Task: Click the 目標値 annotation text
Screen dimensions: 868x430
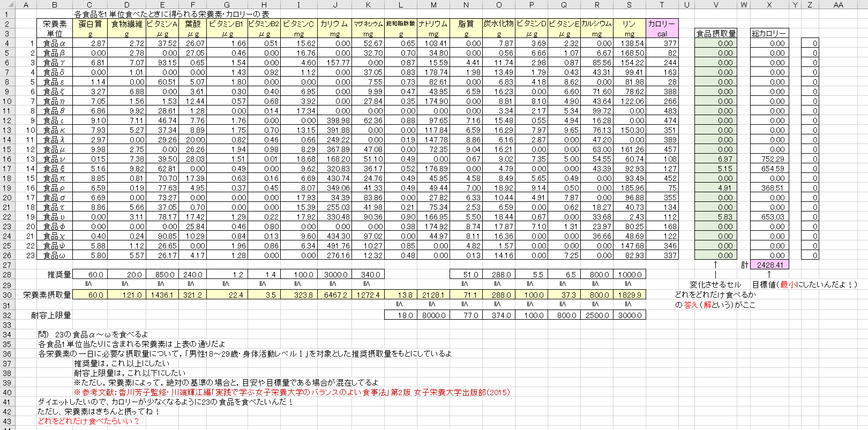Action: click(x=805, y=285)
